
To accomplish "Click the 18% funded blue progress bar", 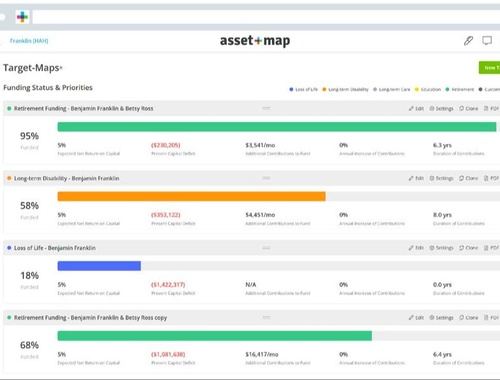I will pyautogui.click(x=99, y=266).
